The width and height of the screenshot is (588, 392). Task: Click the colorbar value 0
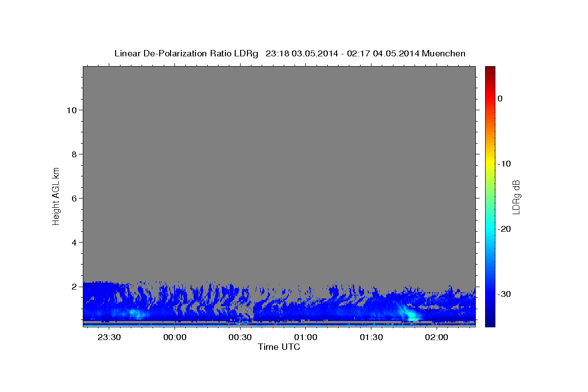pos(500,98)
